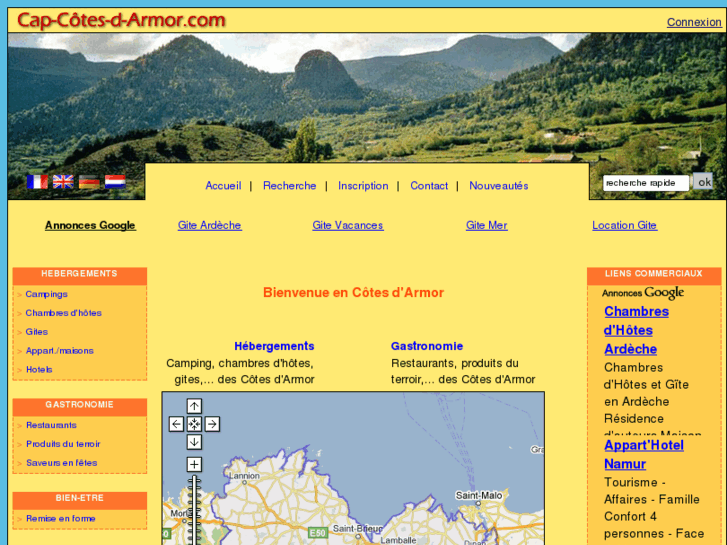
Task: Click the BIEN-ETRE sidebar header
Action: [79, 498]
